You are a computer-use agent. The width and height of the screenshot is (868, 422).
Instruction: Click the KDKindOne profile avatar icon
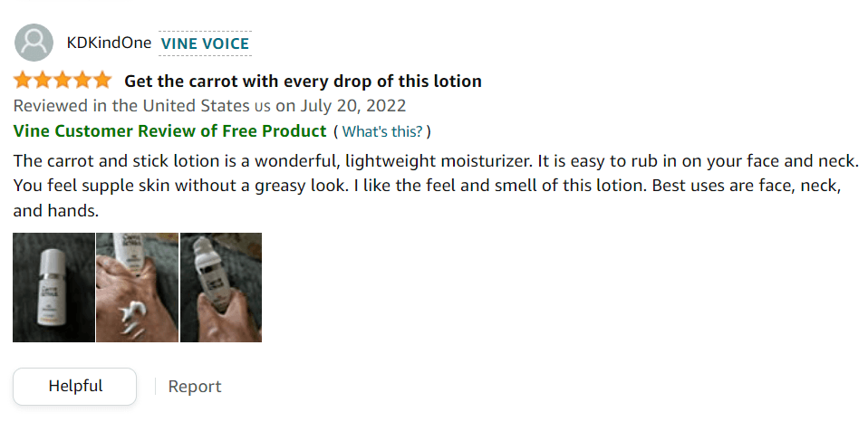coord(35,42)
